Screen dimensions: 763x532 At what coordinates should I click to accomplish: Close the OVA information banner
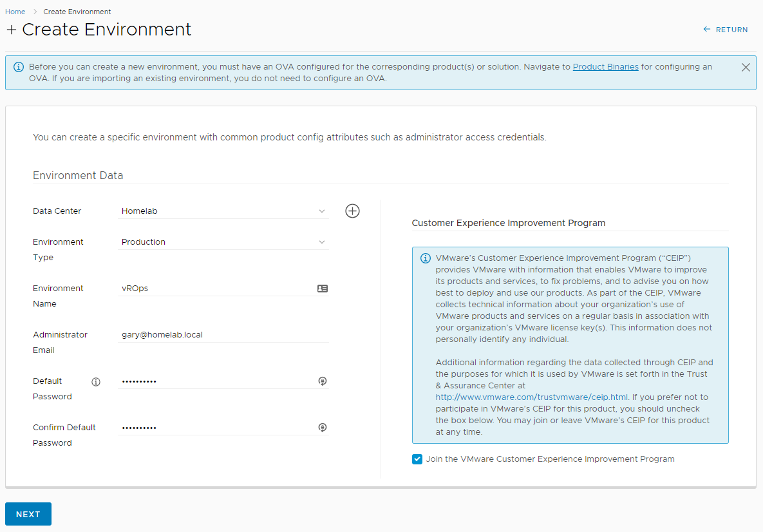[x=746, y=67]
